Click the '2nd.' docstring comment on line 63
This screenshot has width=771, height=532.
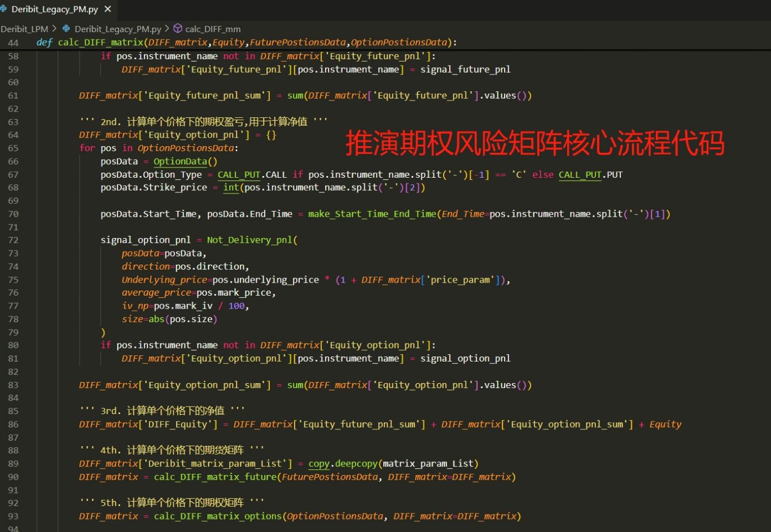[x=203, y=122]
